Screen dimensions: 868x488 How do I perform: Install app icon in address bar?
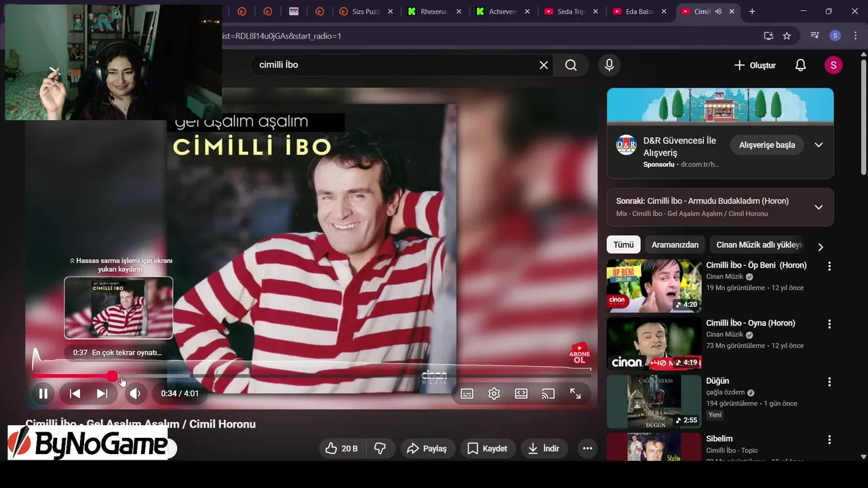(x=768, y=36)
